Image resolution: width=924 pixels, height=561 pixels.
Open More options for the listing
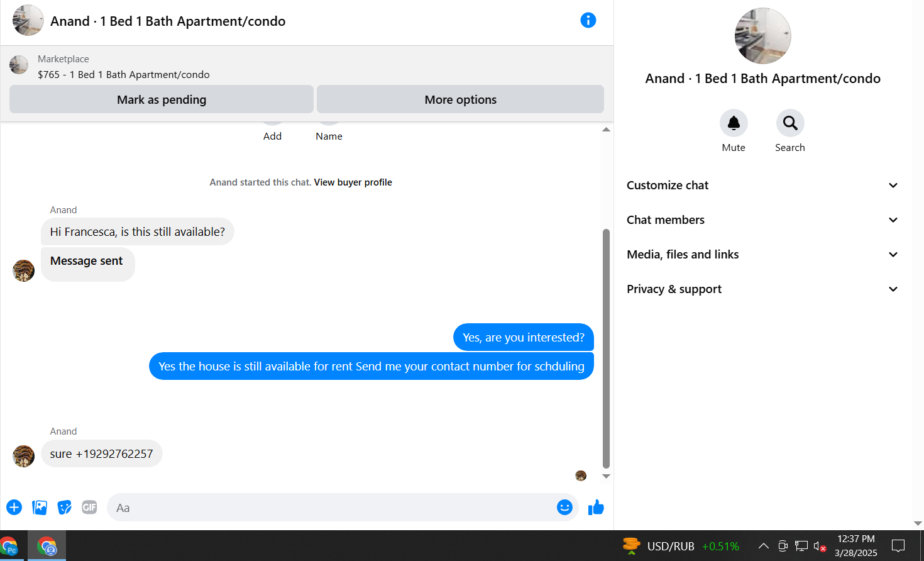460,99
